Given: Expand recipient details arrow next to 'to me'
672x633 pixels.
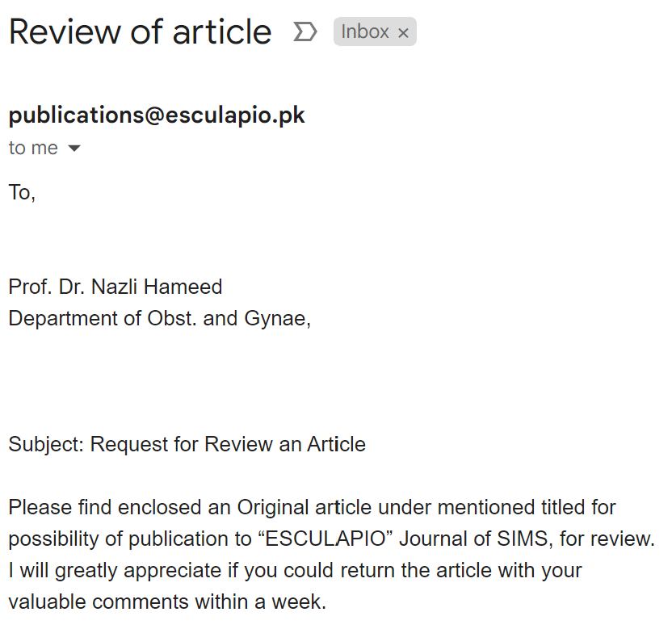Looking at the screenshot, I should click(74, 149).
